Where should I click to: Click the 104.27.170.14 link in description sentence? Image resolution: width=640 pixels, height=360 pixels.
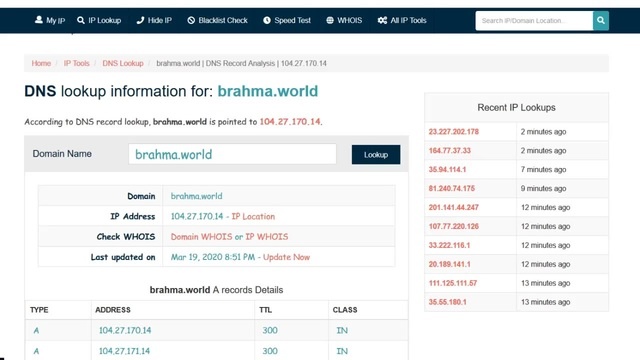click(x=290, y=122)
